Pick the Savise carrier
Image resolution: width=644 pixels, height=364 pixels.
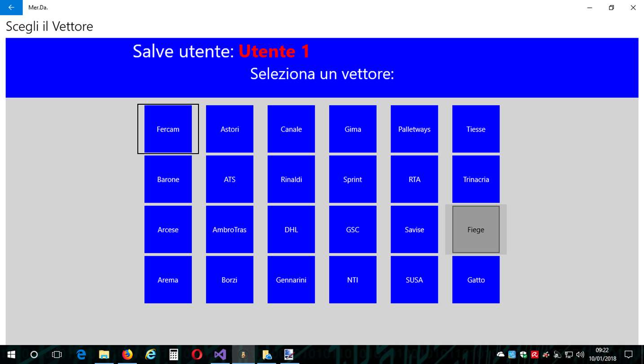point(414,230)
